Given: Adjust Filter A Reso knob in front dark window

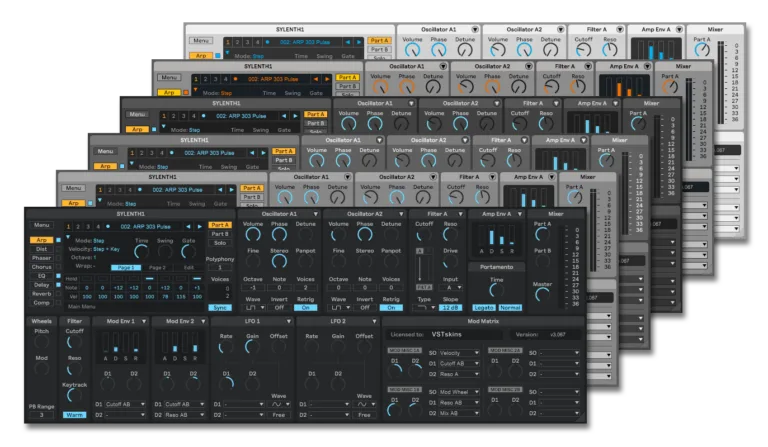Looking at the screenshot, I should pos(450,235).
